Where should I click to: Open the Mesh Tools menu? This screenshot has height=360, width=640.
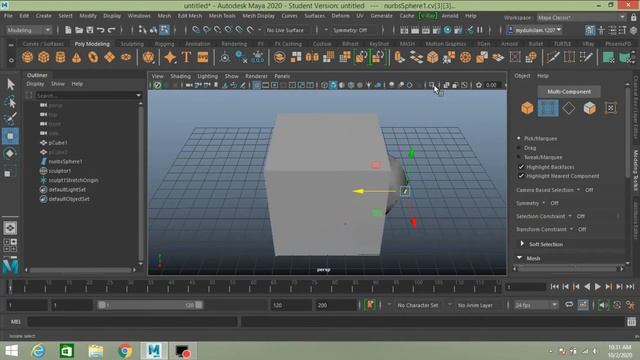[x=222, y=16]
